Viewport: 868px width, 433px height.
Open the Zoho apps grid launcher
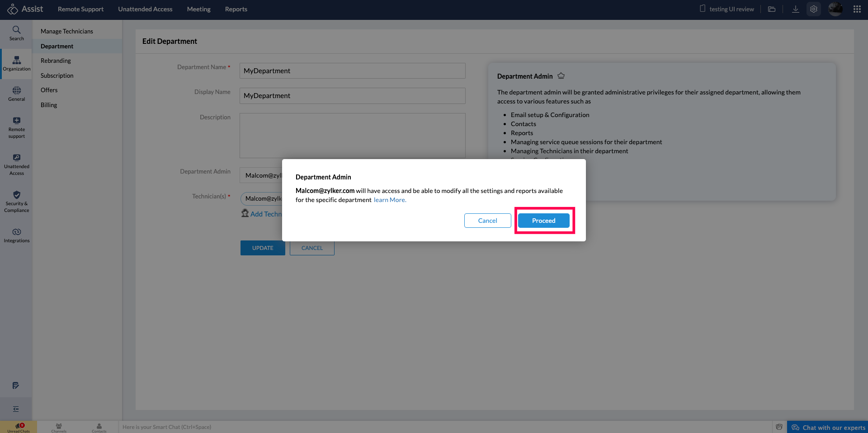[x=857, y=9]
